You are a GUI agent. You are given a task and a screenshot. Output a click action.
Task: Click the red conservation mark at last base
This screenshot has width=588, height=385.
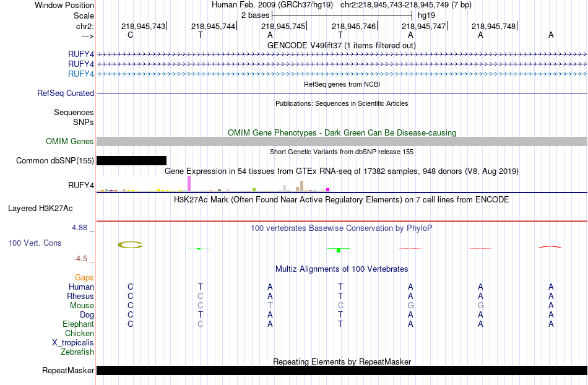(550, 247)
